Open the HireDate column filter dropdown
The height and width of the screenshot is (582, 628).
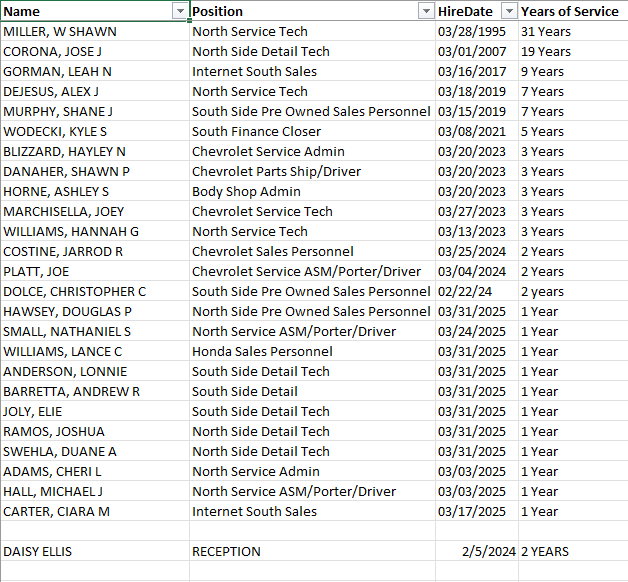[x=508, y=11]
